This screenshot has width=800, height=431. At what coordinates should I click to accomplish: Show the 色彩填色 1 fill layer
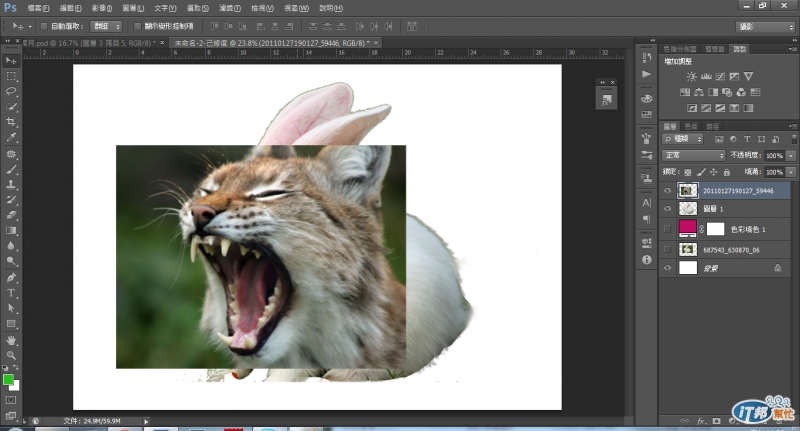[x=668, y=228]
